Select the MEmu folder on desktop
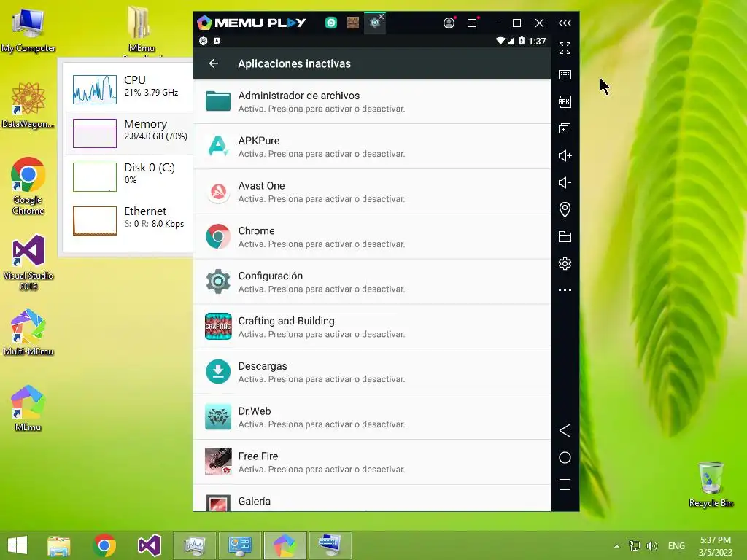 coord(141,29)
